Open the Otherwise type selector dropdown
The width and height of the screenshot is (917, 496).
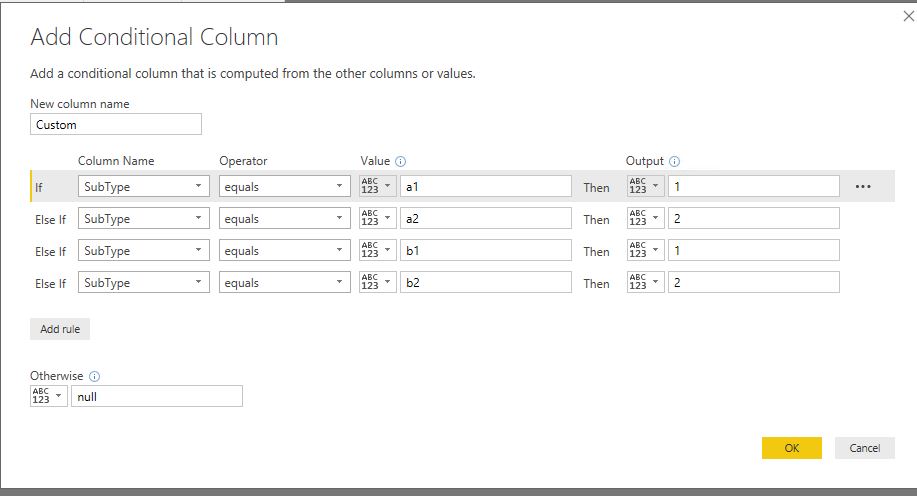click(49, 396)
